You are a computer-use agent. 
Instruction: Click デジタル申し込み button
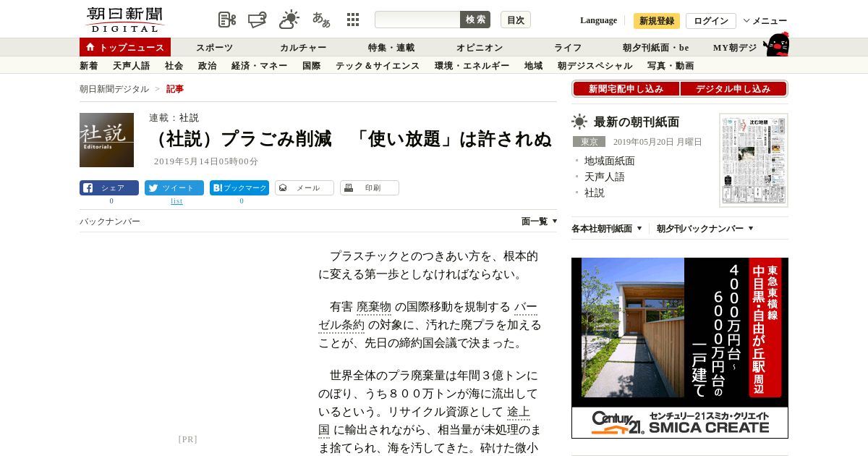pyautogui.click(x=733, y=89)
